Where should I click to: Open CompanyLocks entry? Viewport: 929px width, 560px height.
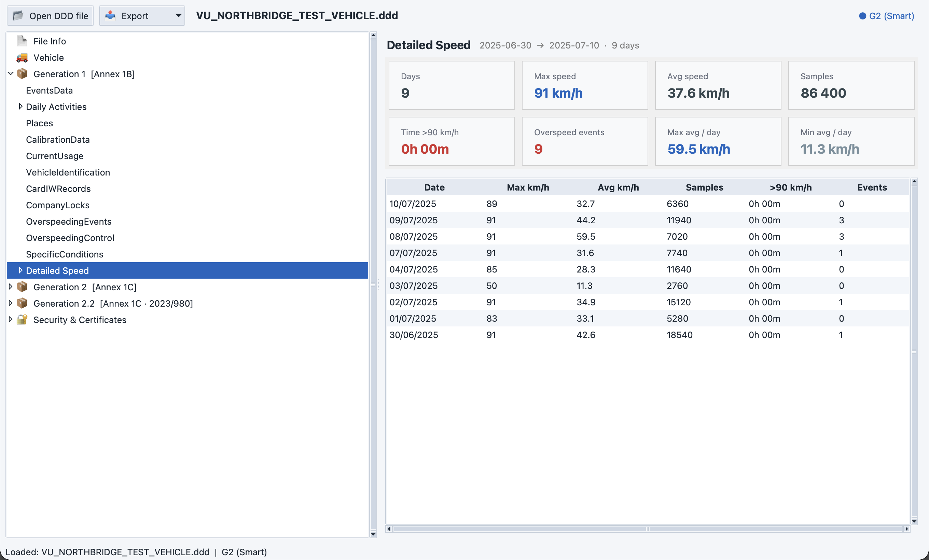coord(58,205)
